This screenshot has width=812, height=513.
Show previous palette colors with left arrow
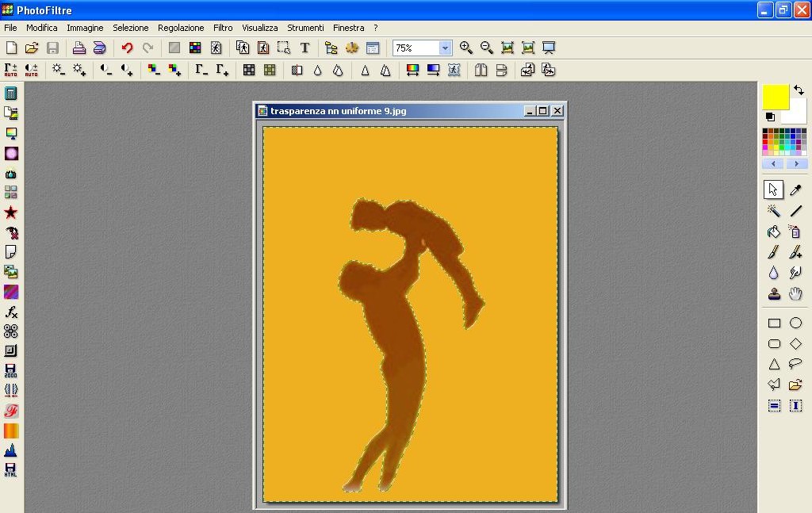[773, 164]
